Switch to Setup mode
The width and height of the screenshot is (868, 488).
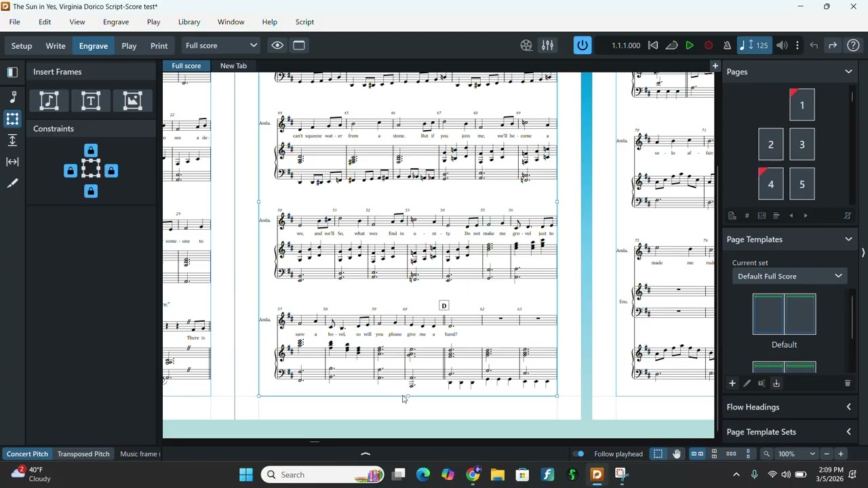click(x=22, y=46)
